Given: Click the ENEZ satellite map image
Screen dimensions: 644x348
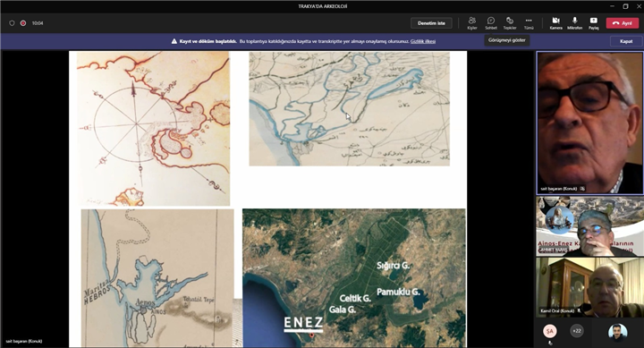Looking at the screenshot, I should 354,277.
